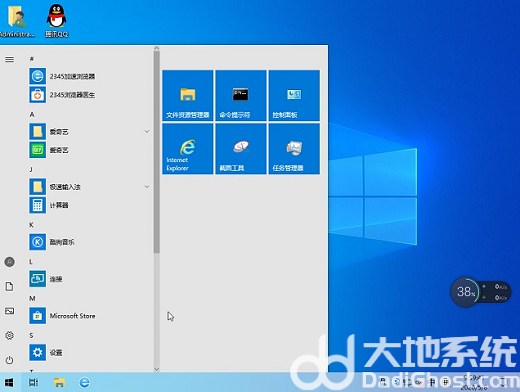Open the Task Manager tile
Image resolution: width=520 pixels, height=392 pixels.
point(294,149)
